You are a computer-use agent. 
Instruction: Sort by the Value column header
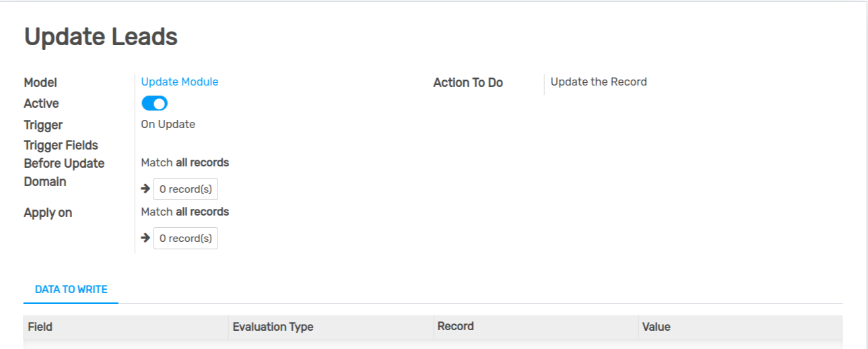[740, 327]
